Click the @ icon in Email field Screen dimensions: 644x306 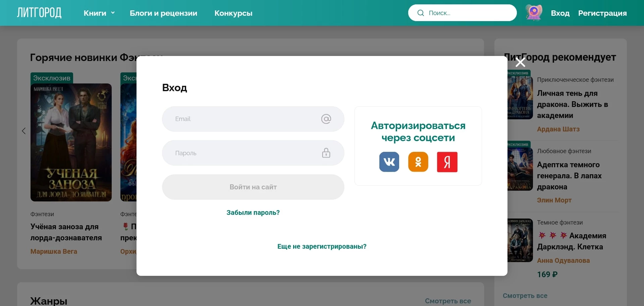coord(326,119)
